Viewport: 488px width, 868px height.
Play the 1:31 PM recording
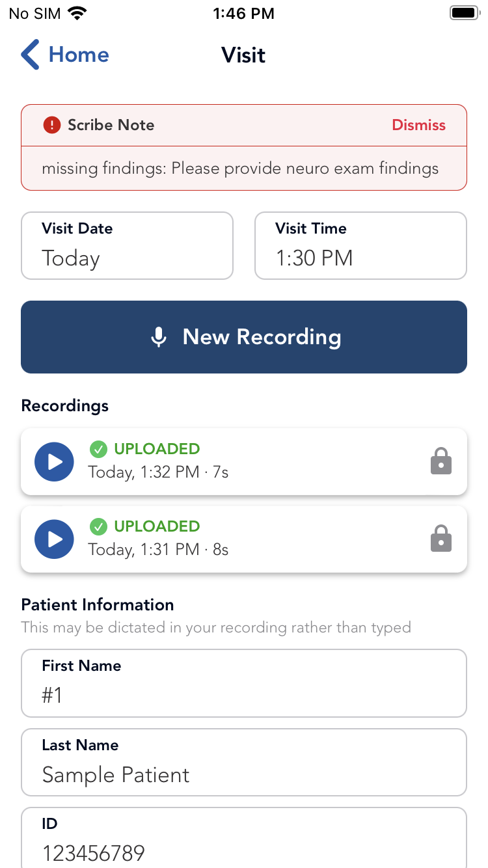coord(54,539)
